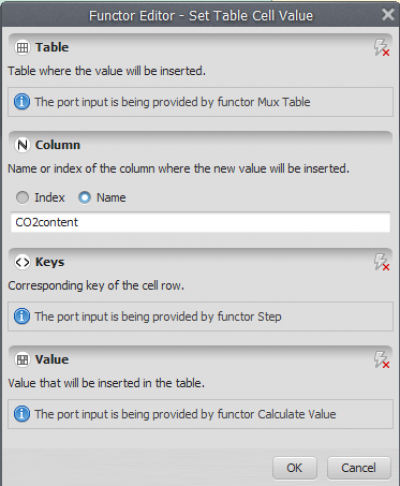Click the Value section table icon
Image resolution: width=400 pixels, height=486 pixels.
click(22, 360)
